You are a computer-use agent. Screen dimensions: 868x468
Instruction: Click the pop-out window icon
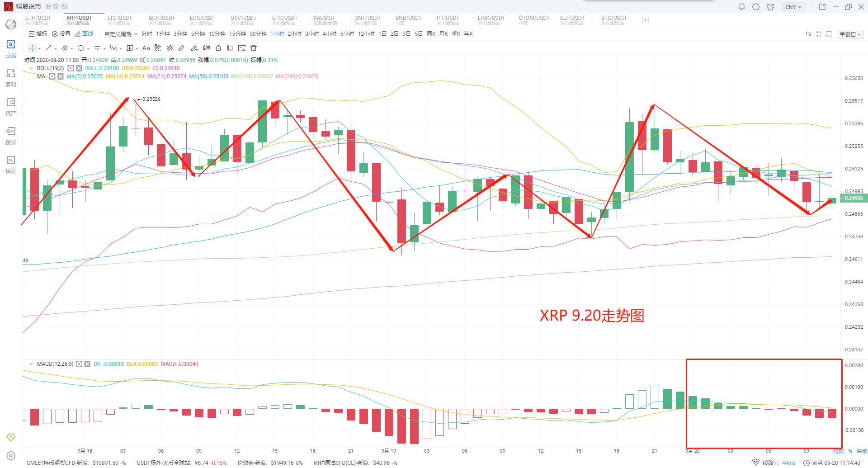[x=822, y=7]
